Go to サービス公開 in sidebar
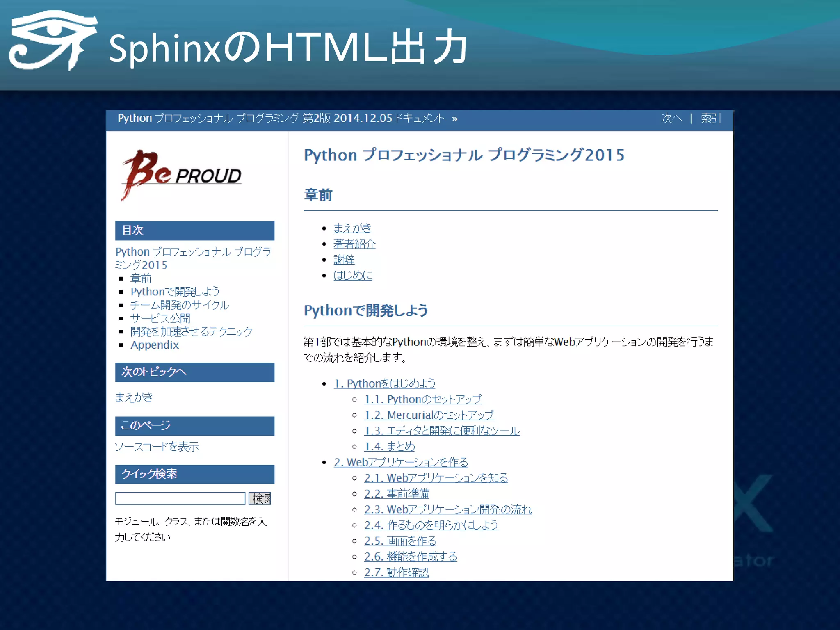840x630 pixels. (x=160, y=318)
